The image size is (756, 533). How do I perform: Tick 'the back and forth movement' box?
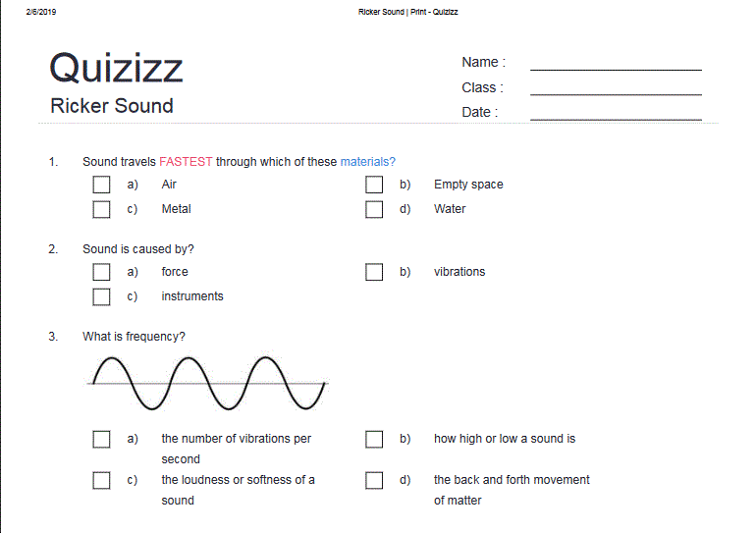click(x=374, y=480)
